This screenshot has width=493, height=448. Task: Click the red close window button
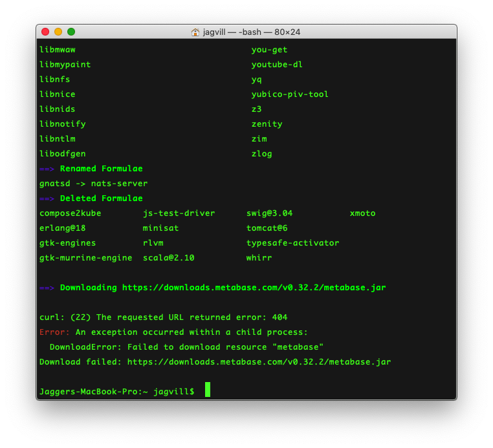tap(45, 32)
